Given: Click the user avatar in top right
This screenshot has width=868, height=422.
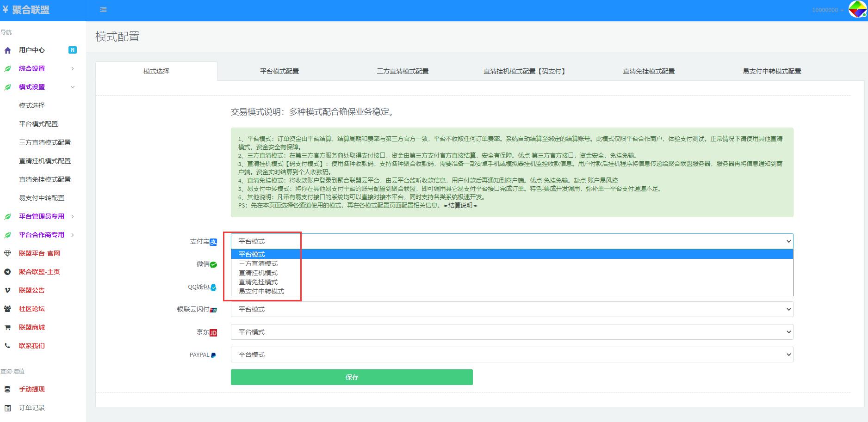Looking at the screenshot, I should [857, 10].
